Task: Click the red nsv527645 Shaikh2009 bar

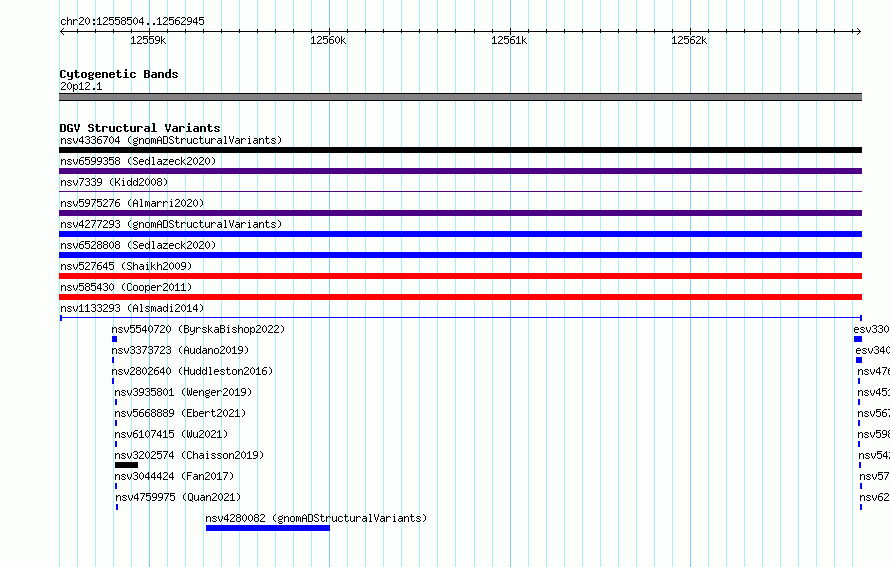Action: click(460, 276)
